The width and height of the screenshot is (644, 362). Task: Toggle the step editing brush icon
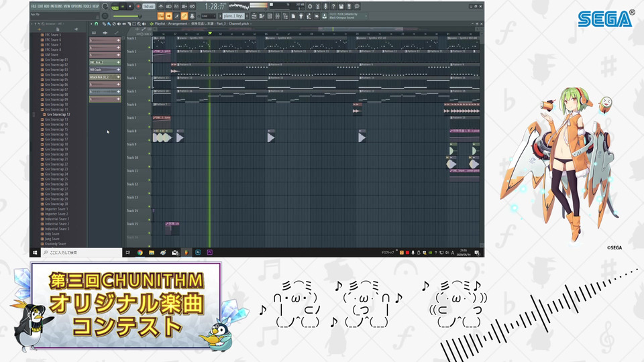[176, 16]
